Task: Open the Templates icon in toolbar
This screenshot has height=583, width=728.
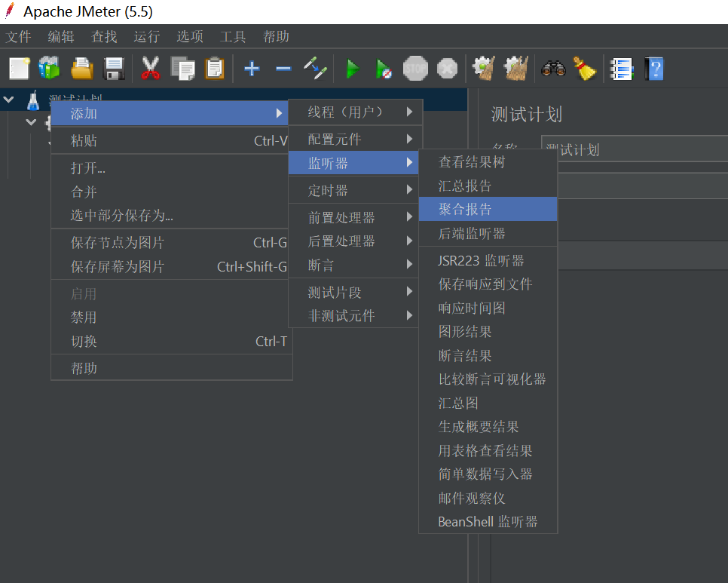Action: [x=49, y=69]
